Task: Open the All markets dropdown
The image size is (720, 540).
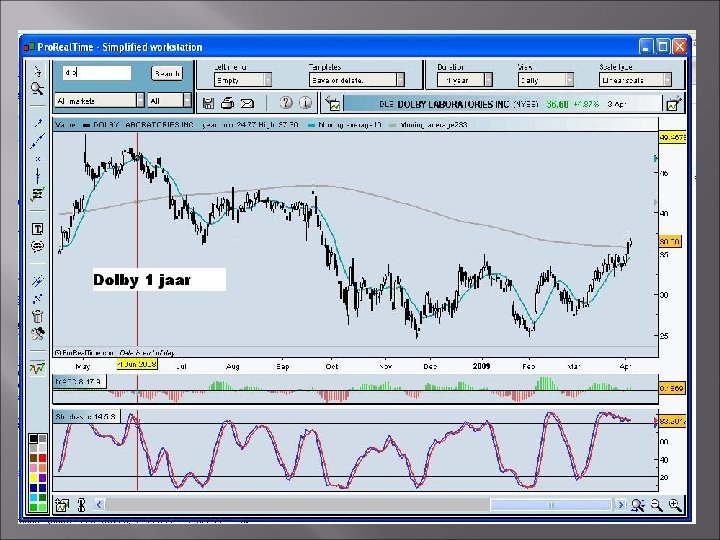Action: [100, 100]
